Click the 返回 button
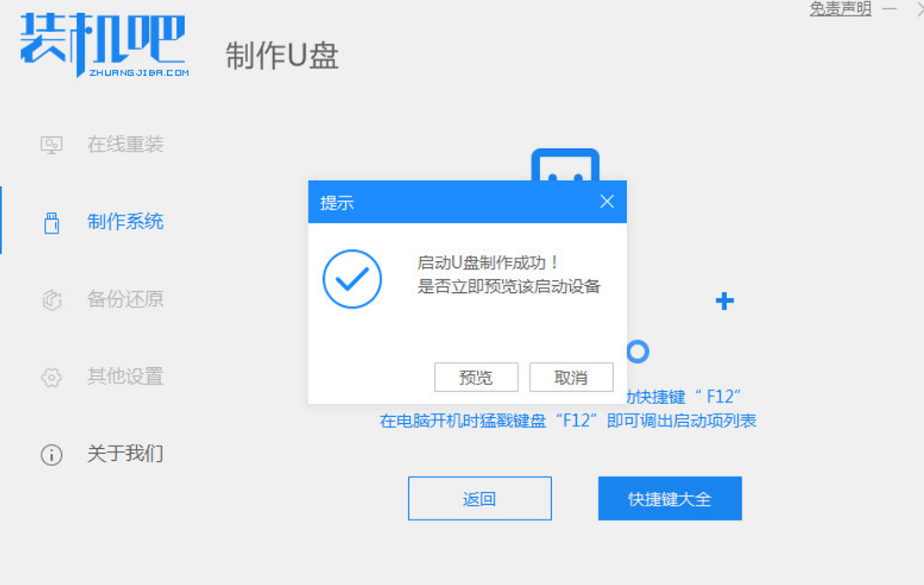The height and width of the screenshot is (585, 924). click(x=480, y=499)
